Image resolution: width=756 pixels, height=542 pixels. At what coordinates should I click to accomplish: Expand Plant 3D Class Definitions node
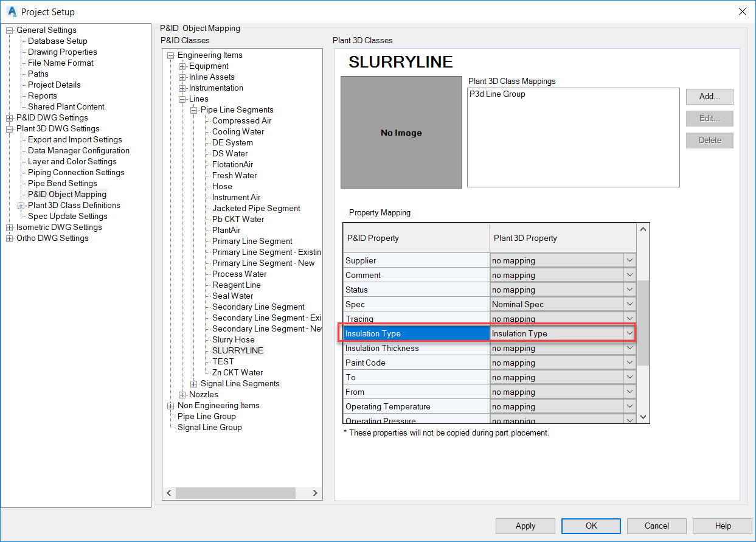pos(21,206)
